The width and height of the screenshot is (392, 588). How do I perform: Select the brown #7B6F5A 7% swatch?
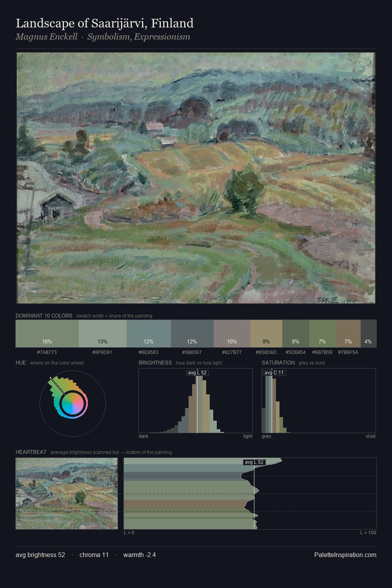click(348, 334)
